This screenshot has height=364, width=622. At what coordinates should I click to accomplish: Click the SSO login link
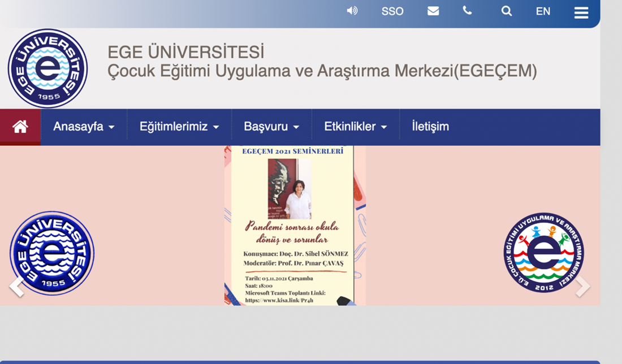(392, 11)
